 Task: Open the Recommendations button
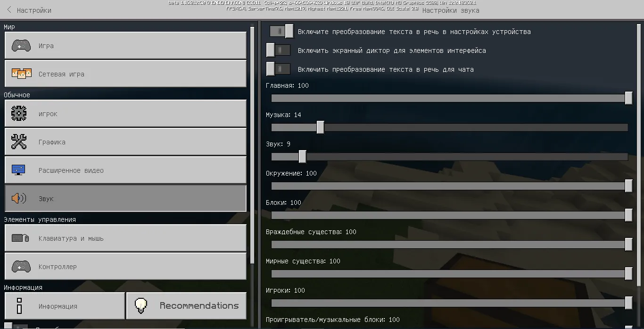(186, 306)
